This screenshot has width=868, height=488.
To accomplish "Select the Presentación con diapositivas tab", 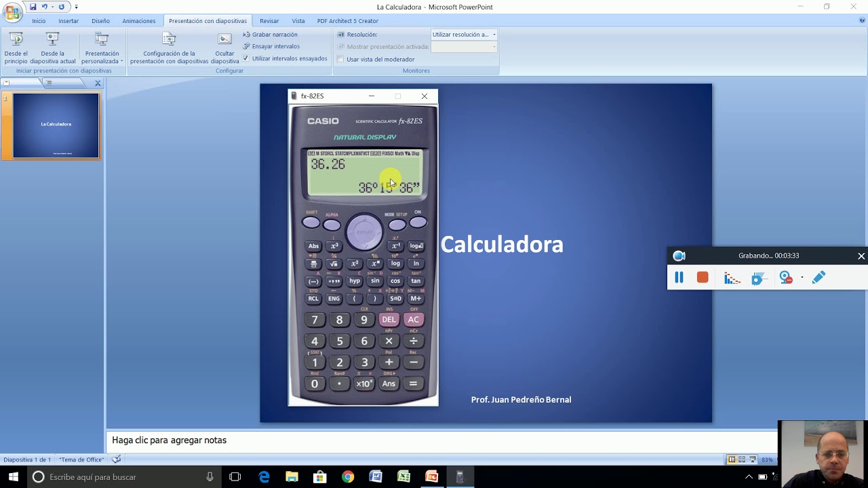I will 208,21.
